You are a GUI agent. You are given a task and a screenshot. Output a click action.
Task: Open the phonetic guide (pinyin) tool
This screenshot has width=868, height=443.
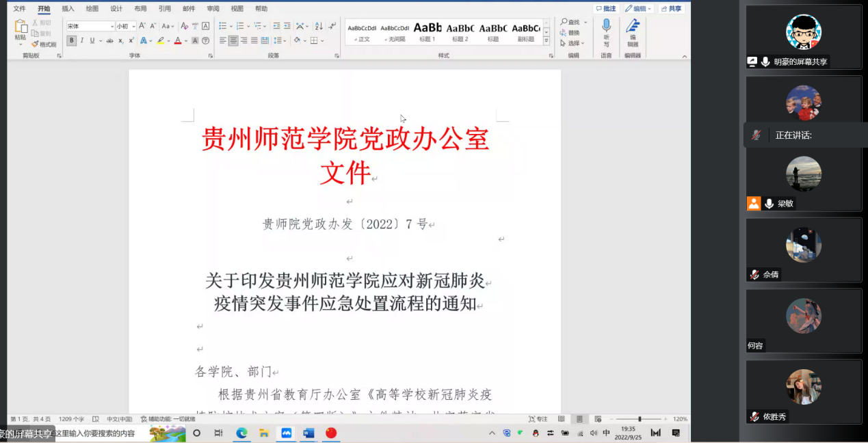coord(196,26)
